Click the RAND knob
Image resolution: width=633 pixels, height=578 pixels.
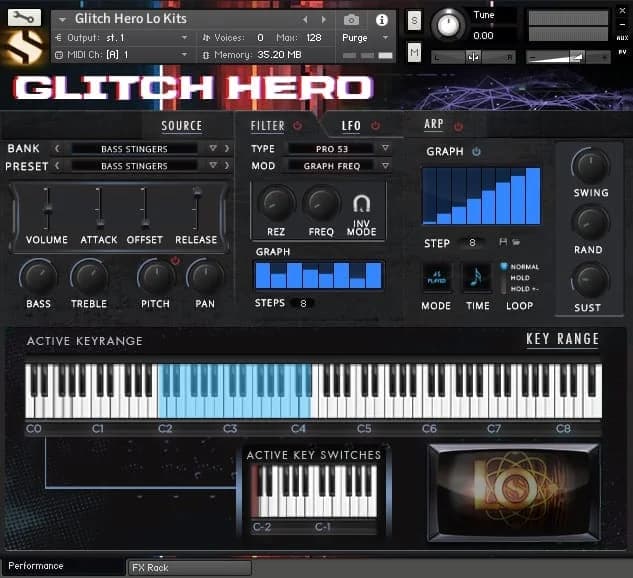(x=590, y=223)
